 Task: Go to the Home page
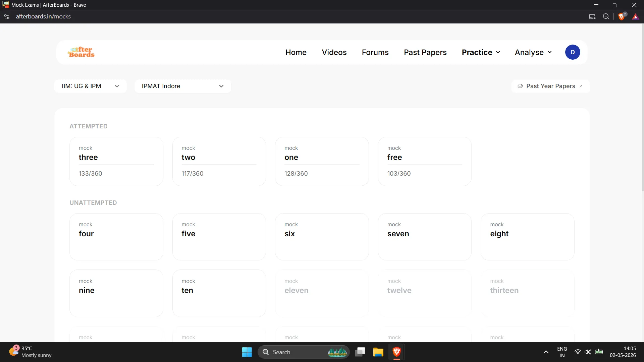tap(296, 52)
